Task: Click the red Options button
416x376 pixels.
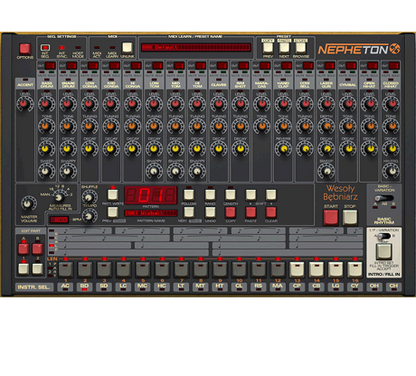Action: [25, 49]
